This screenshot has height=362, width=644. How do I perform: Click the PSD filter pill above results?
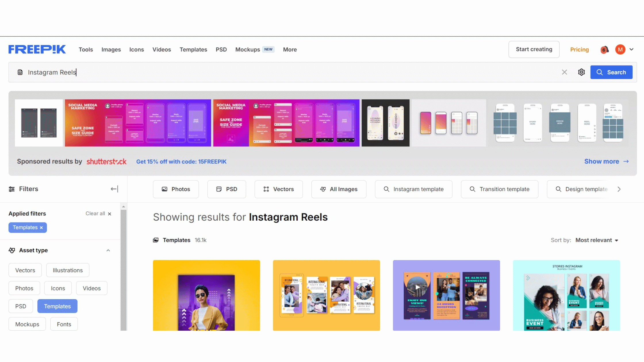click(x=227, y=189)
